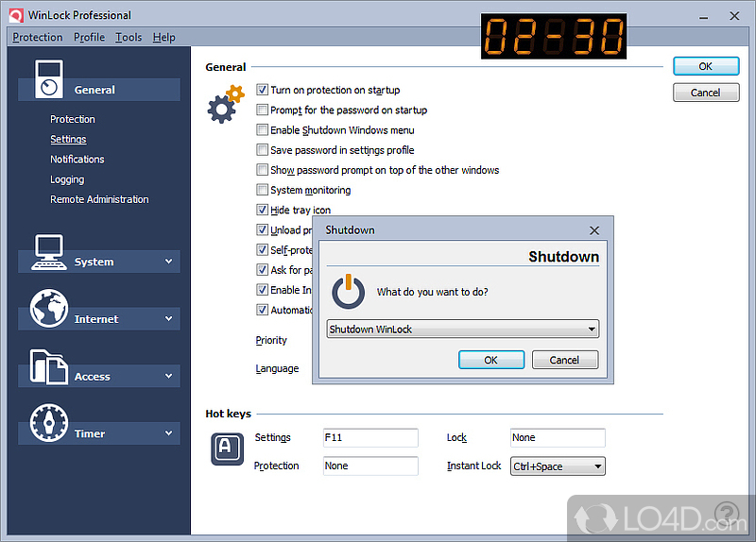Expand the Timer sidebar section
Viewport: 756px width, 542px height.
[x=168, y=433]
